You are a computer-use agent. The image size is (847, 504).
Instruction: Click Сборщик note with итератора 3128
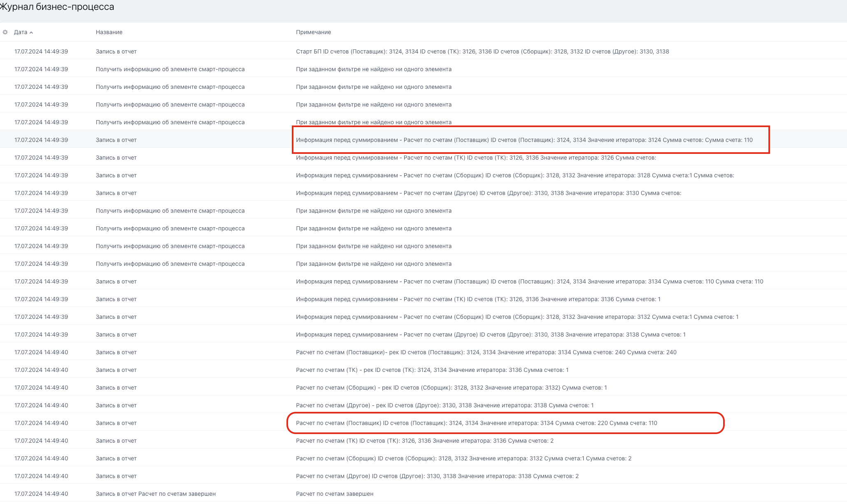click(515, 175)
